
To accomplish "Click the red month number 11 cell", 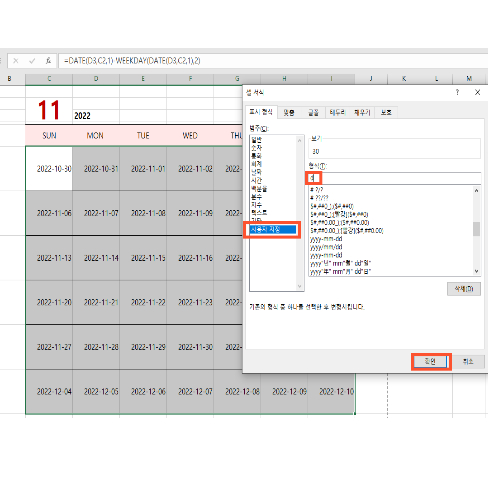I will click(49, 110).
